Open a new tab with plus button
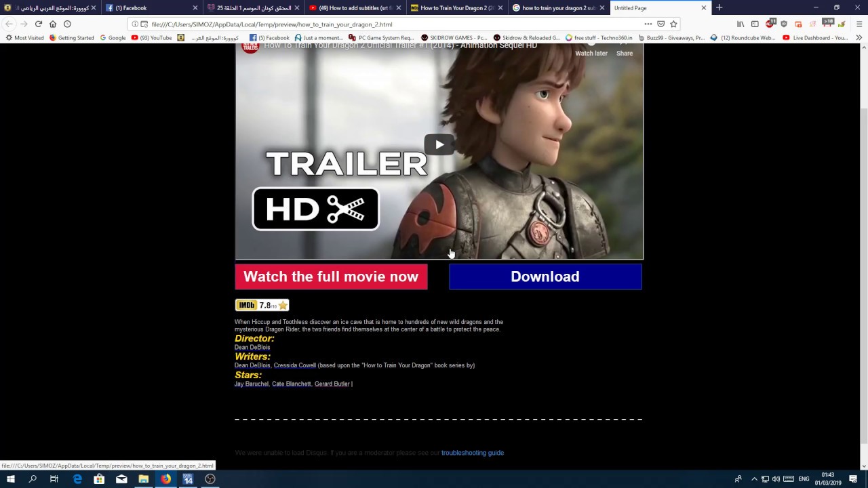The width and height of the screenshot is (868, 488). pos(719,7)
